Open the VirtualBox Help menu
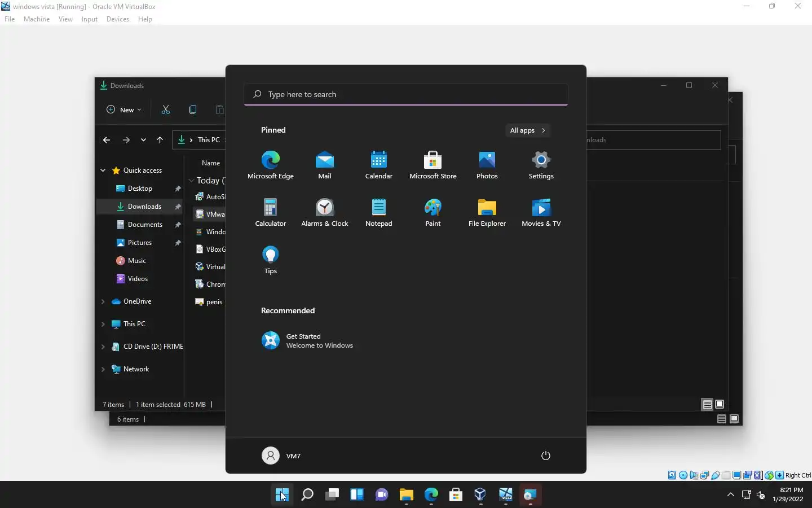Screen dimensions: 812x508 tap(145, 19)
